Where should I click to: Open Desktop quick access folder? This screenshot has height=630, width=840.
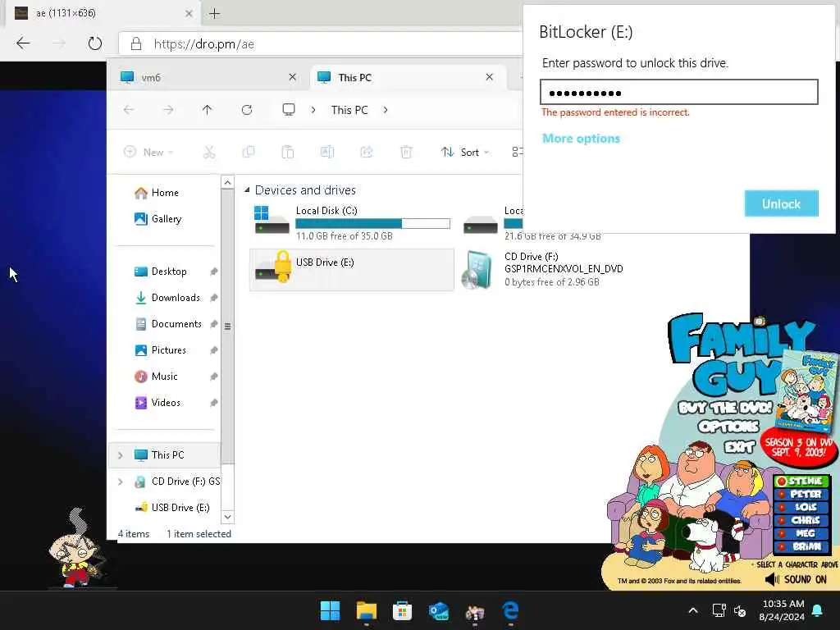[169, 271]
